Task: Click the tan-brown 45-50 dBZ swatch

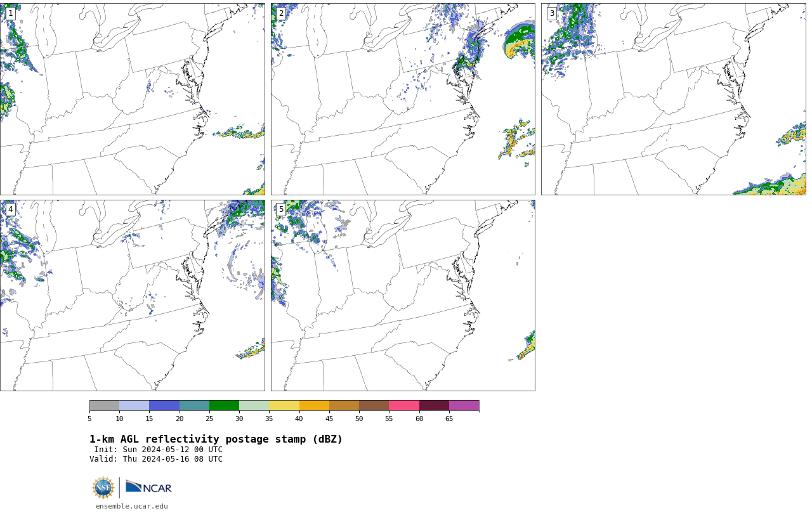Action: tap(344, 406)
